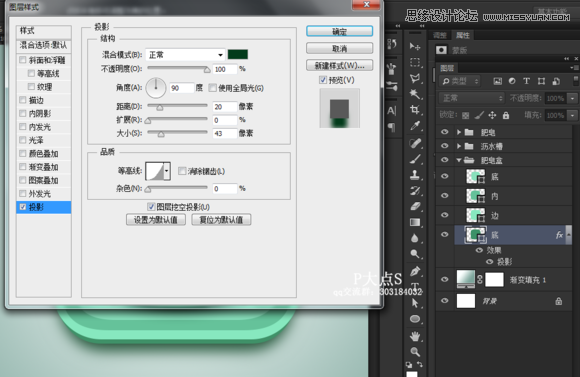Screen dimensions: 580x377
Task: Select the Eyedropper tool
Action: [415, 126]
